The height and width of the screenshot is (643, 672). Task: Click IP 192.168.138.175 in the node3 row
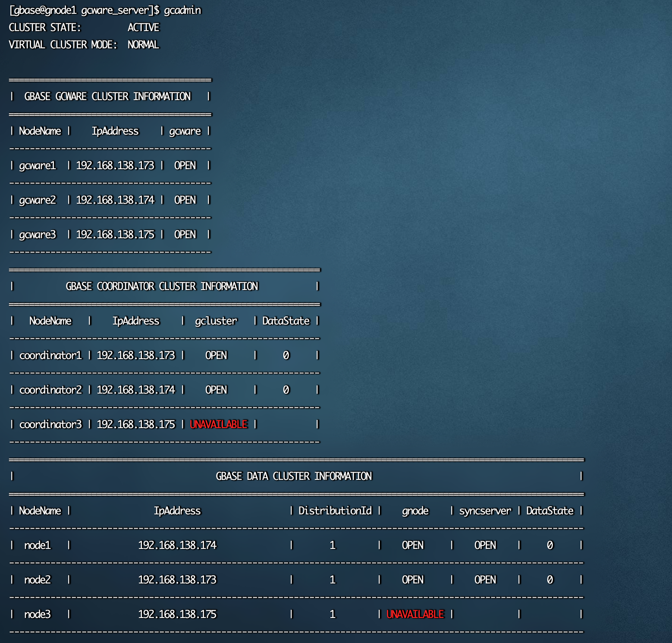pyautogui.click(x=177, y=615)
